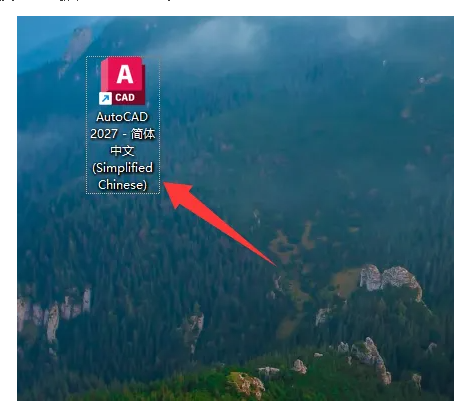Click the middle shaft of the red arrow
The image size is (461, 412).
pyautogui.click(x=227, y=229)
